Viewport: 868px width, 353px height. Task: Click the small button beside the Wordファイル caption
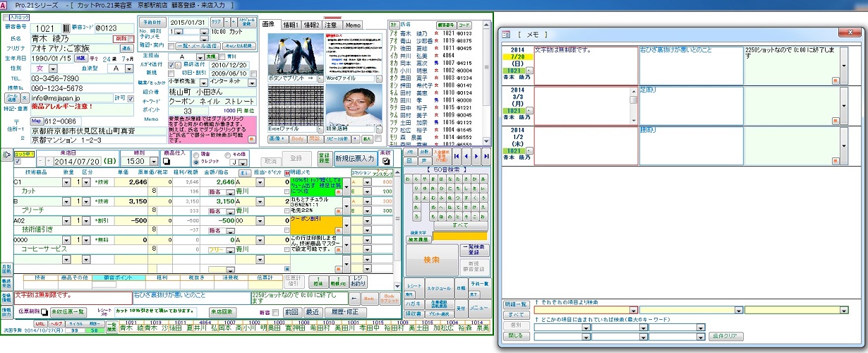[378, 77]
